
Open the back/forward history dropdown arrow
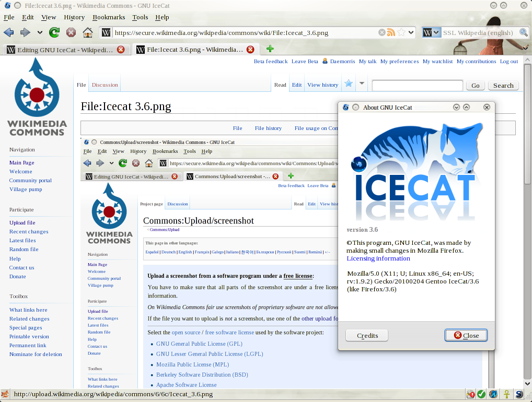(40, 32)
